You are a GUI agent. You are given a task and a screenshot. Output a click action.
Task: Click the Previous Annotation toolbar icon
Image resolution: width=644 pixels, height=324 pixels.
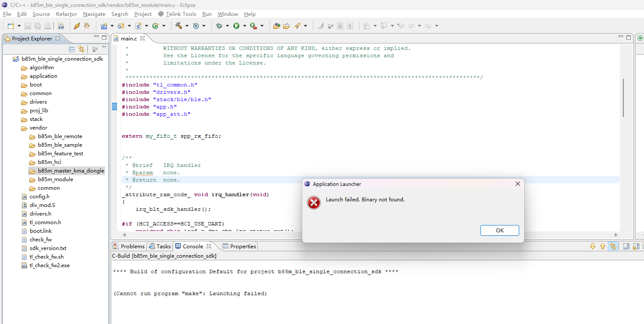[384, 26]
